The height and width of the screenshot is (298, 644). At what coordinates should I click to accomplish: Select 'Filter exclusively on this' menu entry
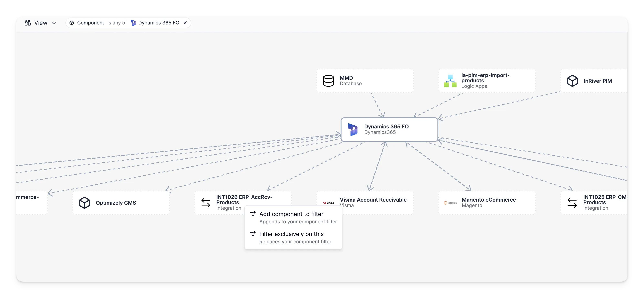pyautogui.click(x=291, y=234)
